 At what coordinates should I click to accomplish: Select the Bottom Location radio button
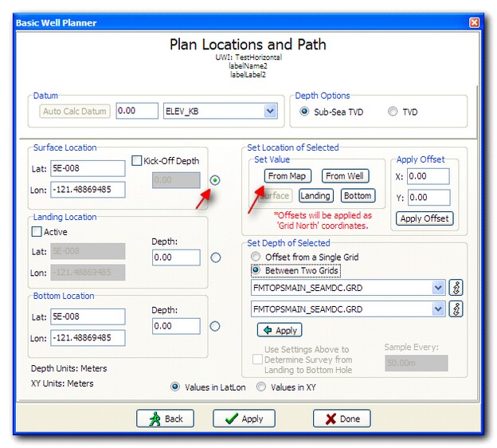coord(215,326)
